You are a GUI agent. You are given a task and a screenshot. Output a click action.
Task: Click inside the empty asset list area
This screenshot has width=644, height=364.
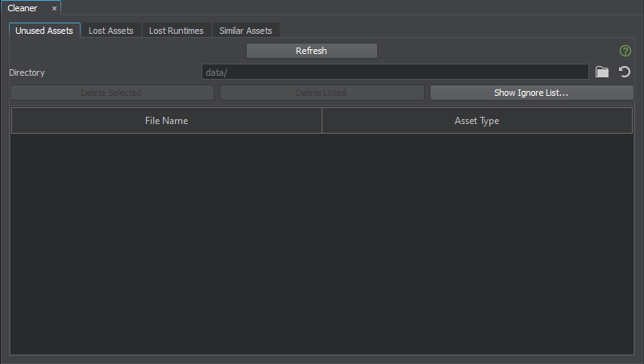pos(322,242)
